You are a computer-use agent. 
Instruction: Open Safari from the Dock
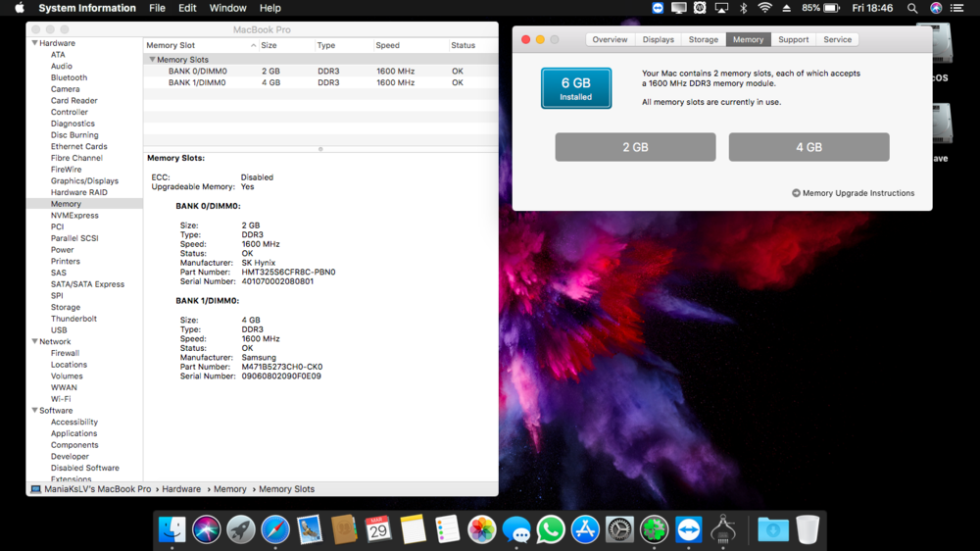coord(275,529)
